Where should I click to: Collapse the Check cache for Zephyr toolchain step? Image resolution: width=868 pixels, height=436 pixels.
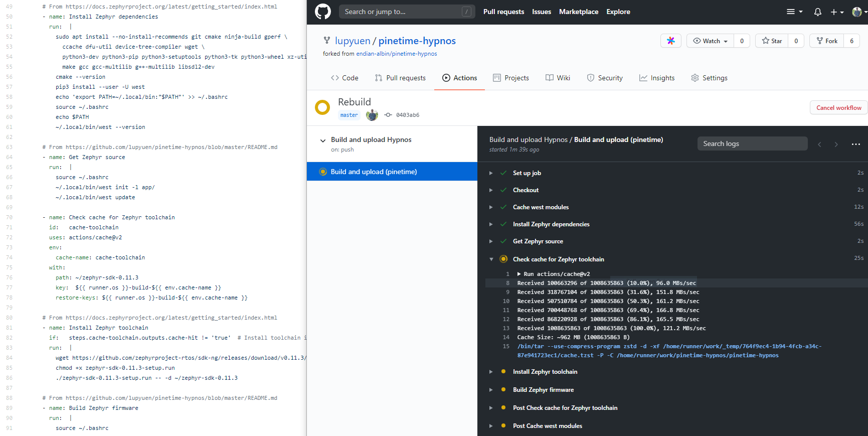pyautogui.click(x=491, y=259)
